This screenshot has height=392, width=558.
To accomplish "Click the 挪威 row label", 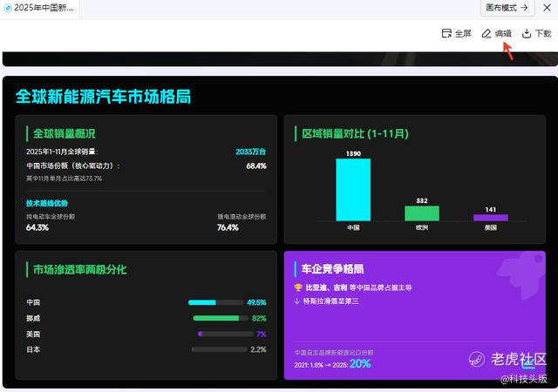I will point(33,318).
